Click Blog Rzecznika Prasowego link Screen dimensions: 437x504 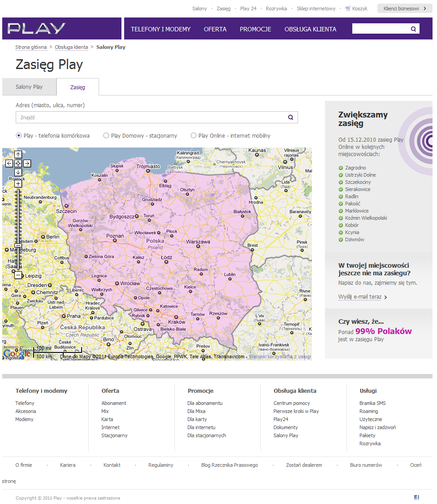coord(229,465)
